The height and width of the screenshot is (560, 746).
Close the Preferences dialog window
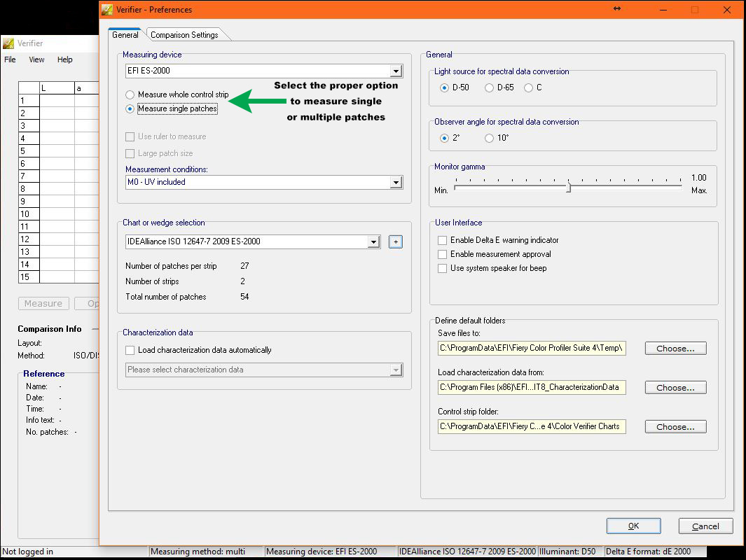click(x=727, y=10)
